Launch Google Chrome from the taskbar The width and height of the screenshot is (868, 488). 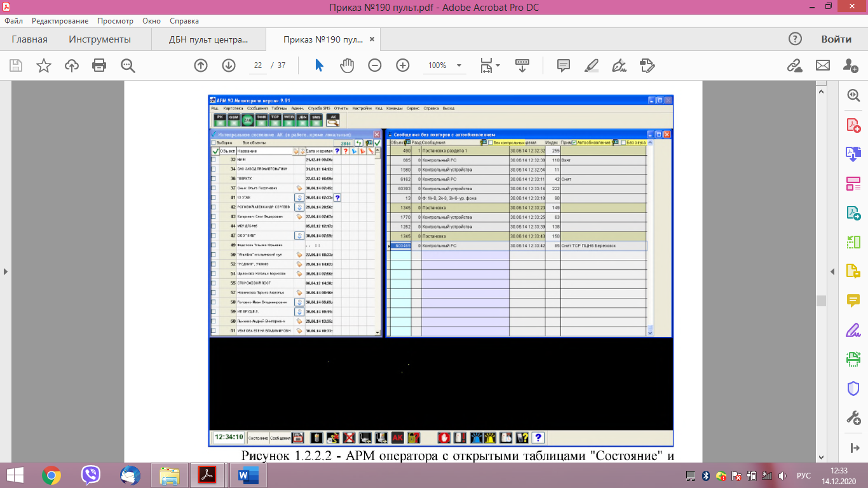tap(51, 475)
